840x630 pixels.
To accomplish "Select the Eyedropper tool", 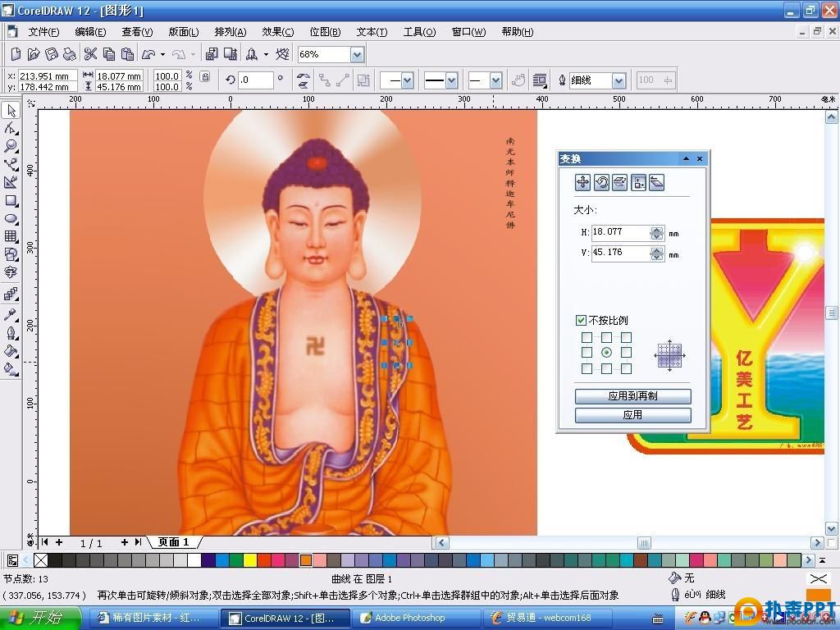I will click(x=11, y=315).
